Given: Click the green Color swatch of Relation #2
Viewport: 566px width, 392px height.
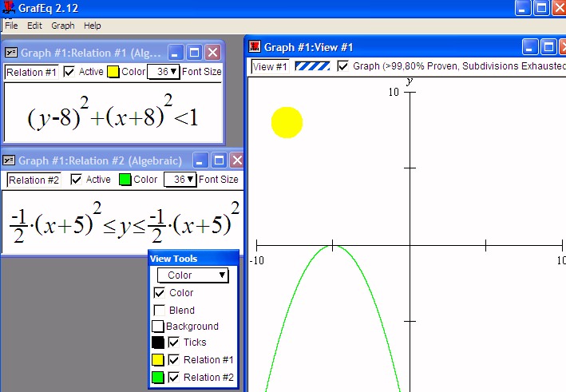Looking at the screenshot, I should coord(125,180).
